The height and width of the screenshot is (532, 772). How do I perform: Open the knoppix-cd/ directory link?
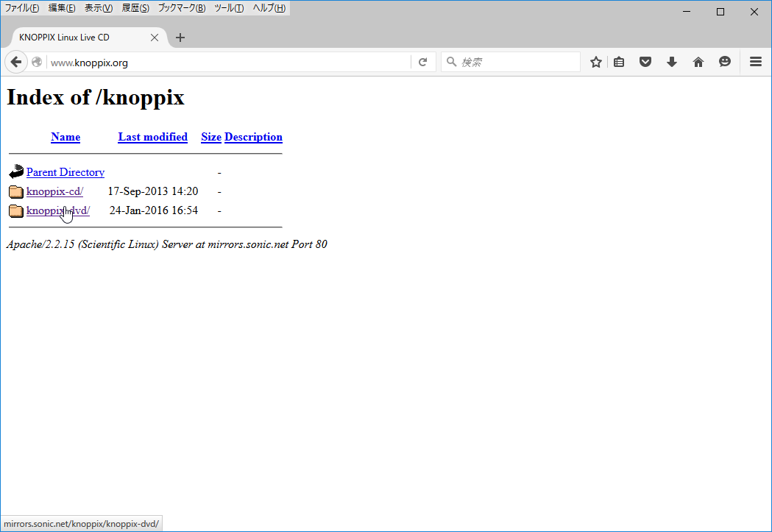54,191
